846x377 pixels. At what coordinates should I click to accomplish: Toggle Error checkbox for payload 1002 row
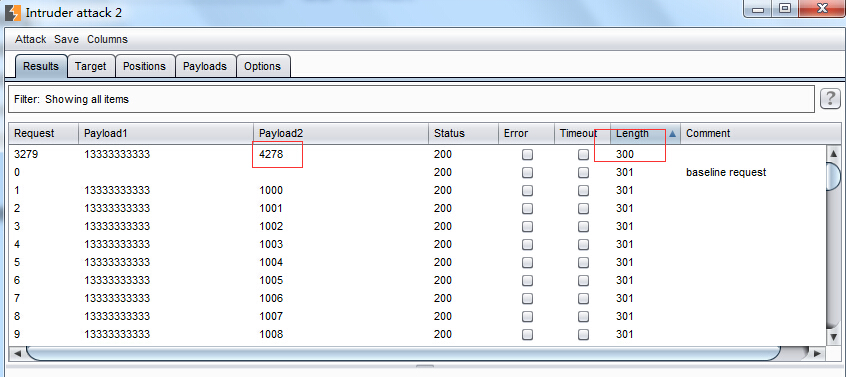point(527,227)
